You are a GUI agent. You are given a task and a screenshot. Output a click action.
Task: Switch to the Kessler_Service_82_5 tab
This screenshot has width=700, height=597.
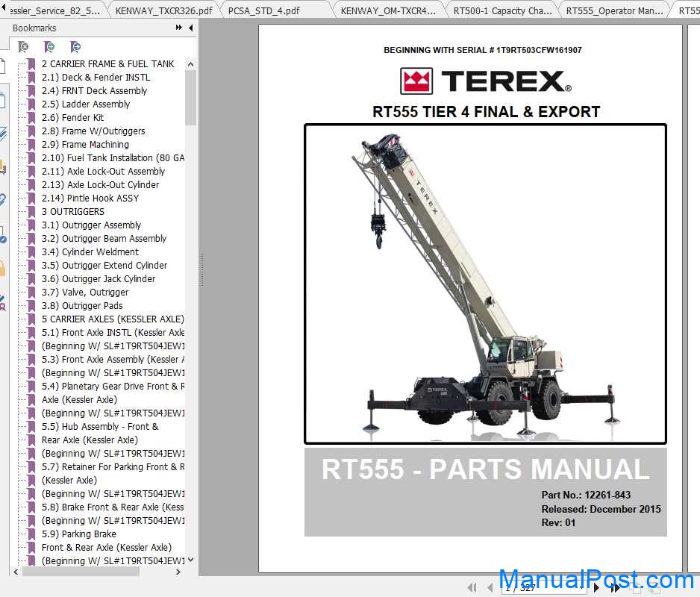coord(54,10)
